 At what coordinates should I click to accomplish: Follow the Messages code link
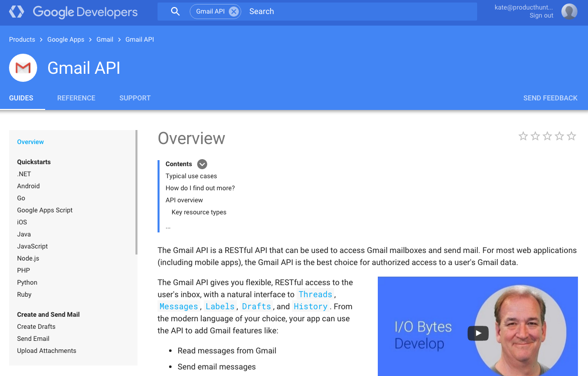point(179,306)
